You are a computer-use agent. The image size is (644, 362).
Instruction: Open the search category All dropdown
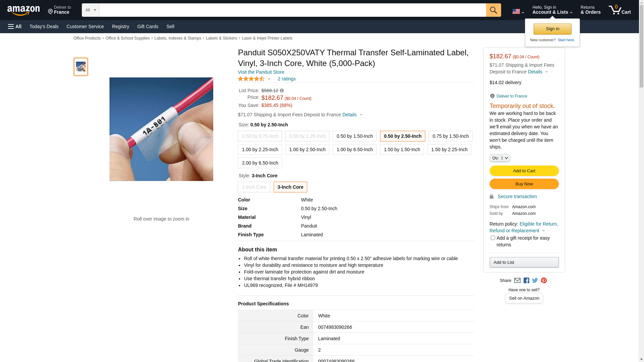(x=90, y=10)
